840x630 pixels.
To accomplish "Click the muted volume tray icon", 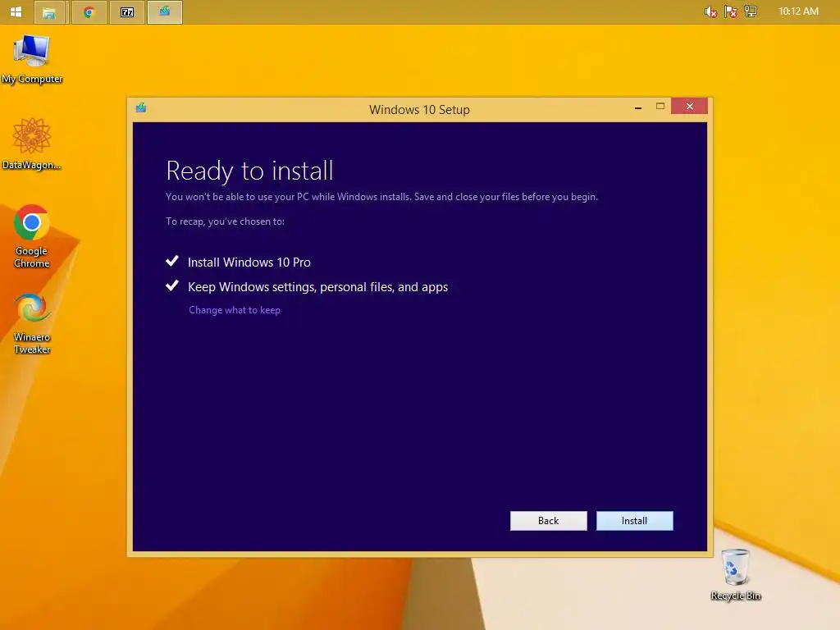I will coord(710,11).
